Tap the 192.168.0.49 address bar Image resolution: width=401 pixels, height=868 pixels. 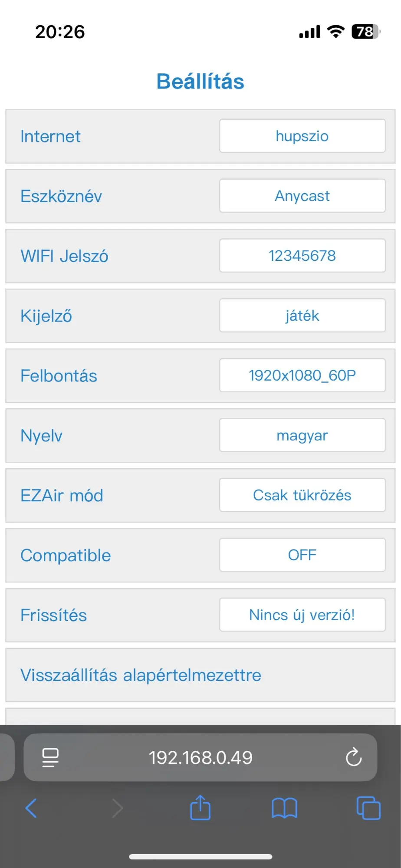pos(200,758)
